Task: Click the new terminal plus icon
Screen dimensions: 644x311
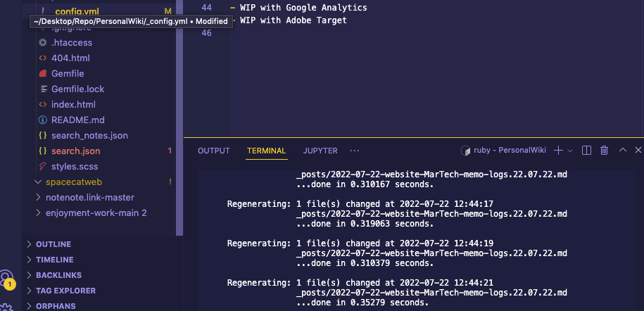Action: (558, 151)
